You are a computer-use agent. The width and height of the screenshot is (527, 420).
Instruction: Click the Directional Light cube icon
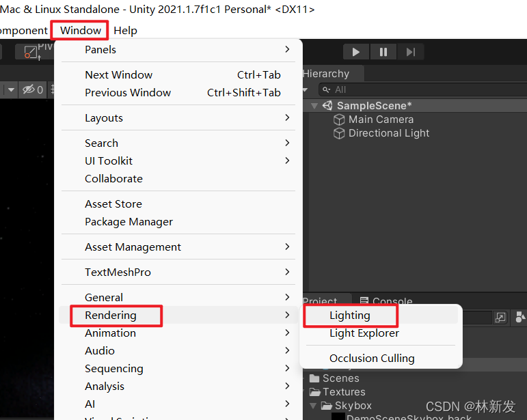click(339, 133)
